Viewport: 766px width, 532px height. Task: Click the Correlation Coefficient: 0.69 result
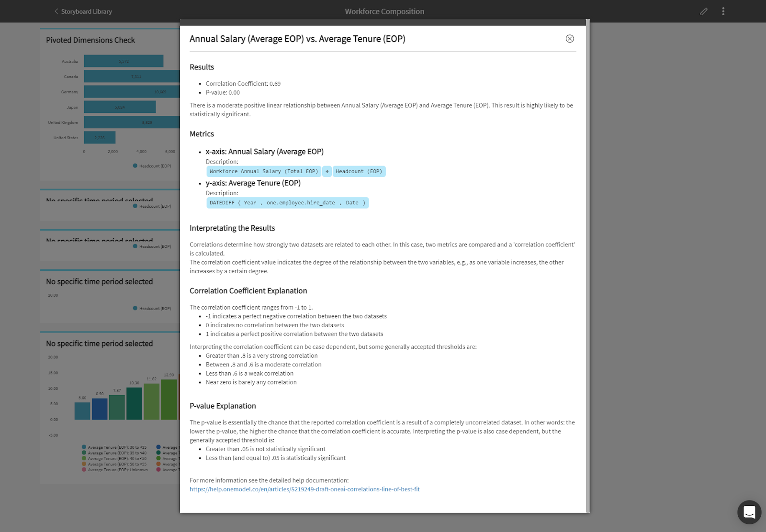pyautogui.click(x=243, y=84)
